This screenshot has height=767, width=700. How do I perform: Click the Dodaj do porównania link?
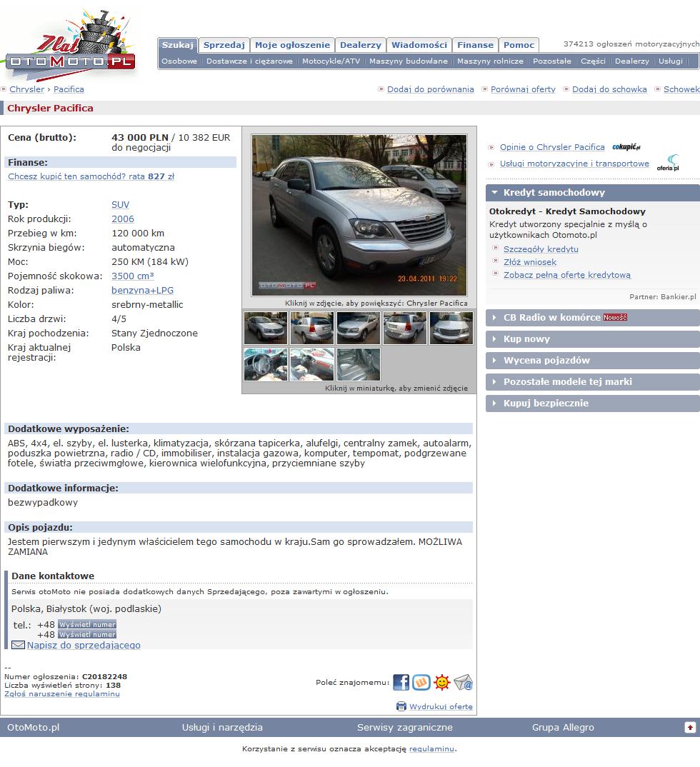point(430,89)
